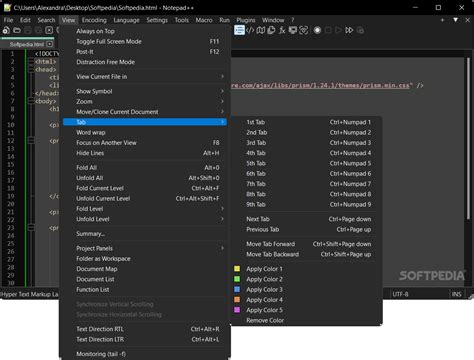Collapse the html tag fold marker
This screenshot has width=474, height=360.
[x=31, y=61]
